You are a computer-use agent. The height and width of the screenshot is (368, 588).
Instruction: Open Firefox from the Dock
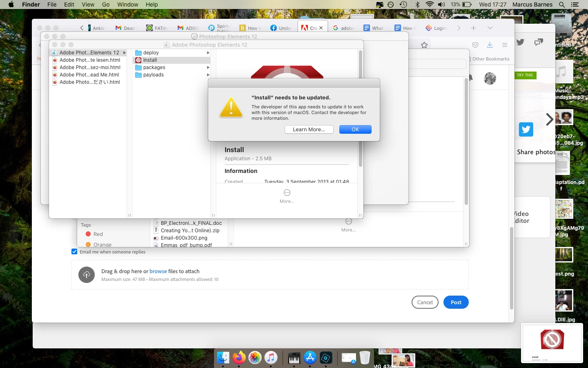[x=239, y=358]
